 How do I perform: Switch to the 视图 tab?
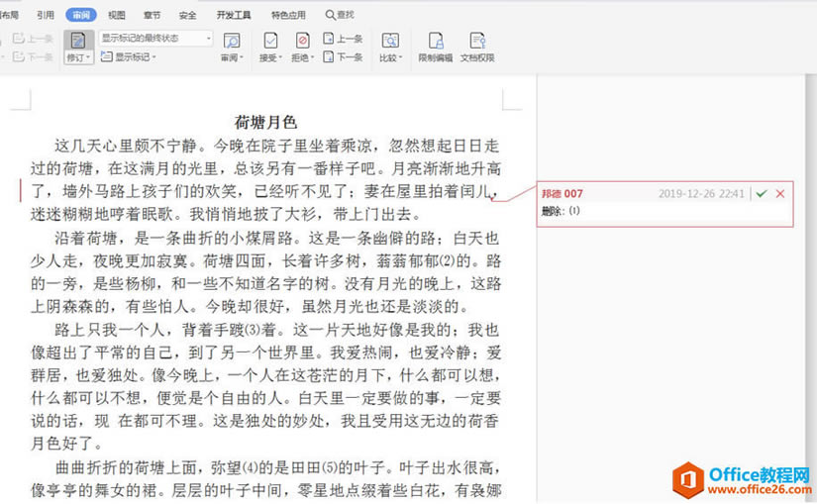pos(116,15)
